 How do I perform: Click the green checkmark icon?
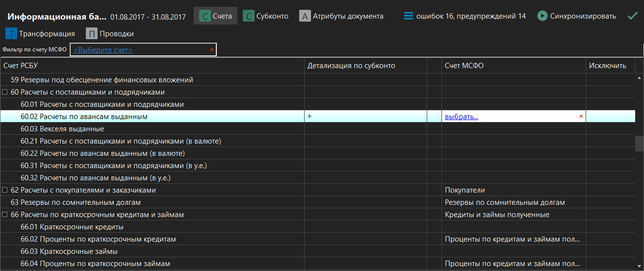[632, 16]
